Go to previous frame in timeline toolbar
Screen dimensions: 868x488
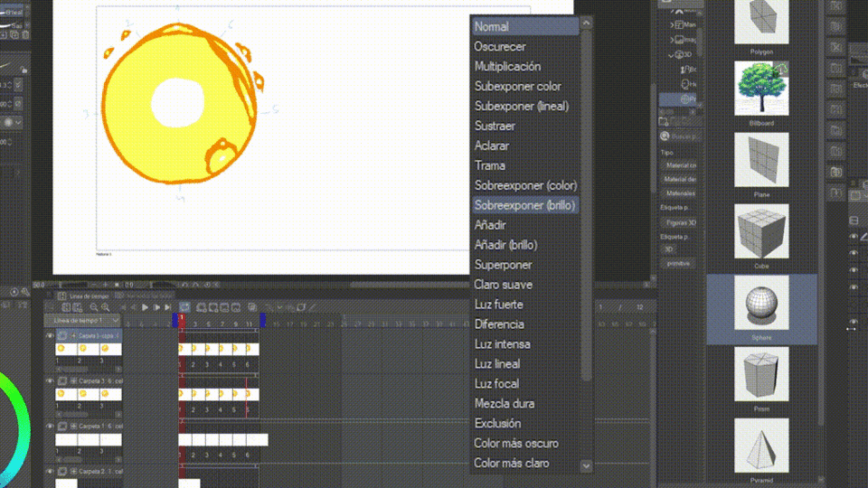[x=134, y=307]
